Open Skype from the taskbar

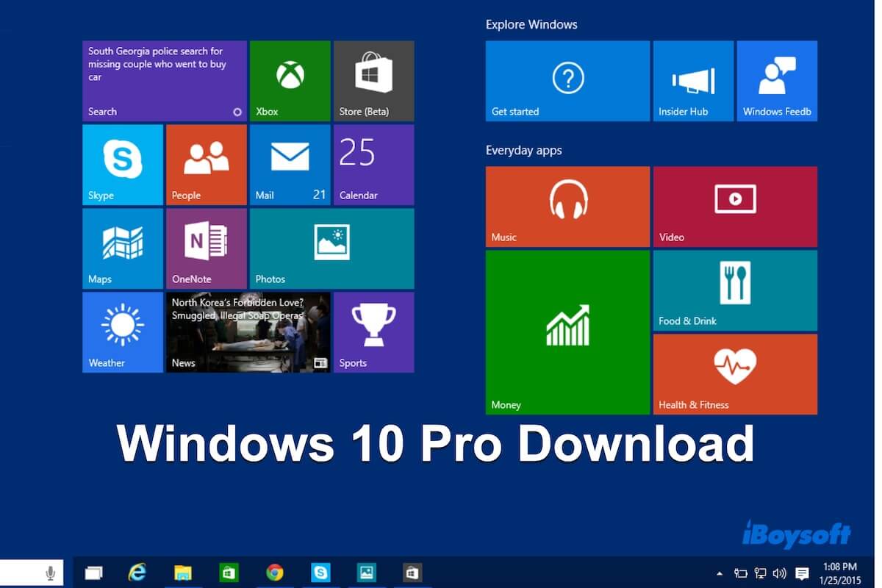point(320,573)
